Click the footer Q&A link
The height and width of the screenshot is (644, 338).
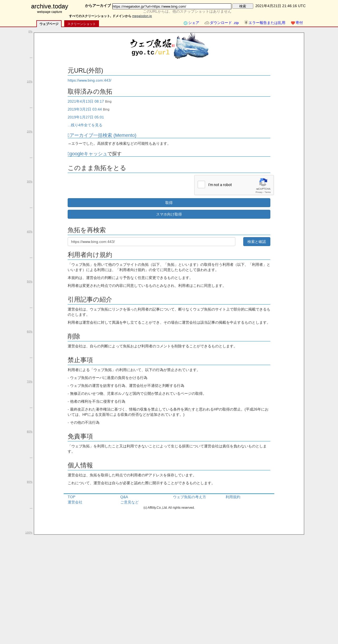coord(124,497)
